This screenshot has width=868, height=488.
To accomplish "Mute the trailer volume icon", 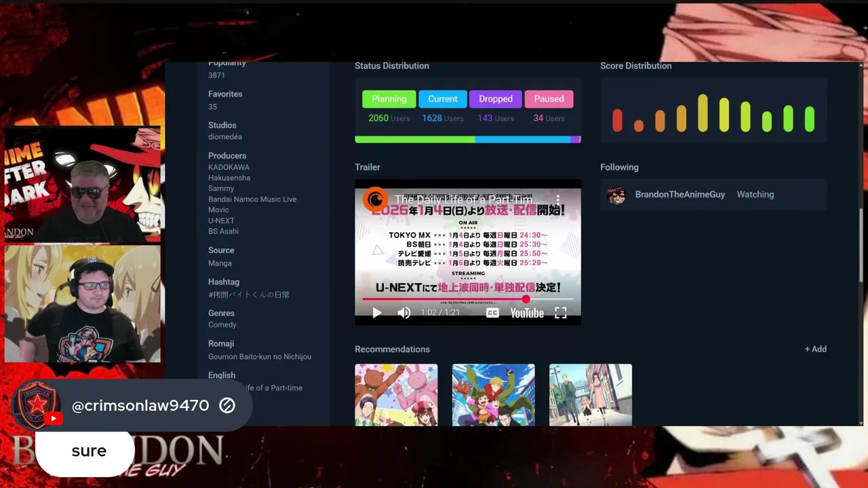I will [x=404, y=312].
